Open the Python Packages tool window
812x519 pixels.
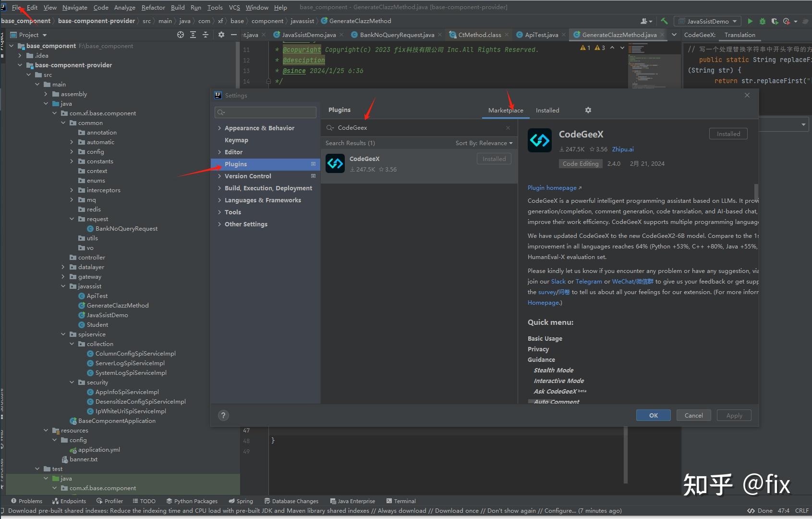click(x=192, y=501)
